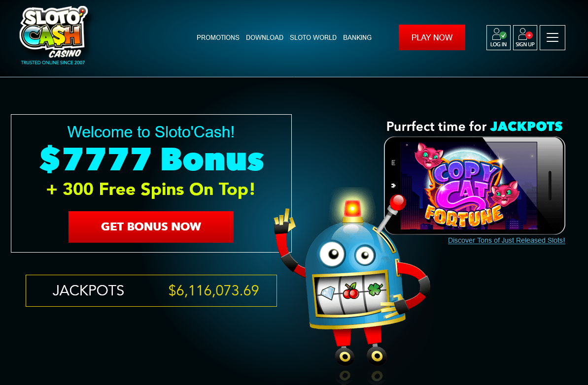Go to the Download page
The height and width of the screenshot is (385, 588).
coord(264,37)
